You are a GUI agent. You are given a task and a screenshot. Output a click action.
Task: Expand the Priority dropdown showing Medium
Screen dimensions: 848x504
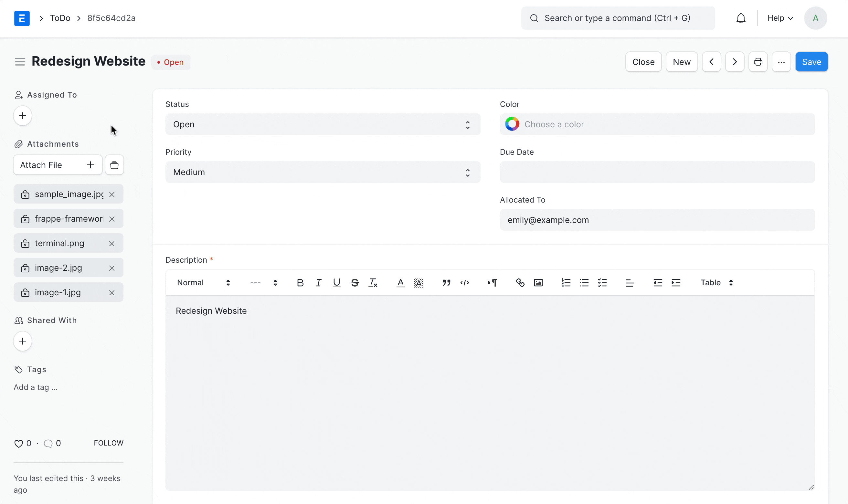323,172
